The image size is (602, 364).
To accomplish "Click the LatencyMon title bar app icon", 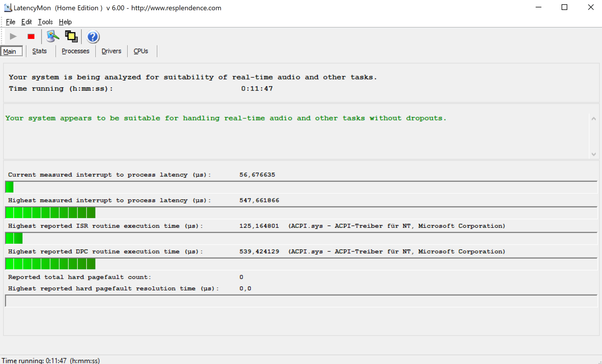I will tap(8, 8).
